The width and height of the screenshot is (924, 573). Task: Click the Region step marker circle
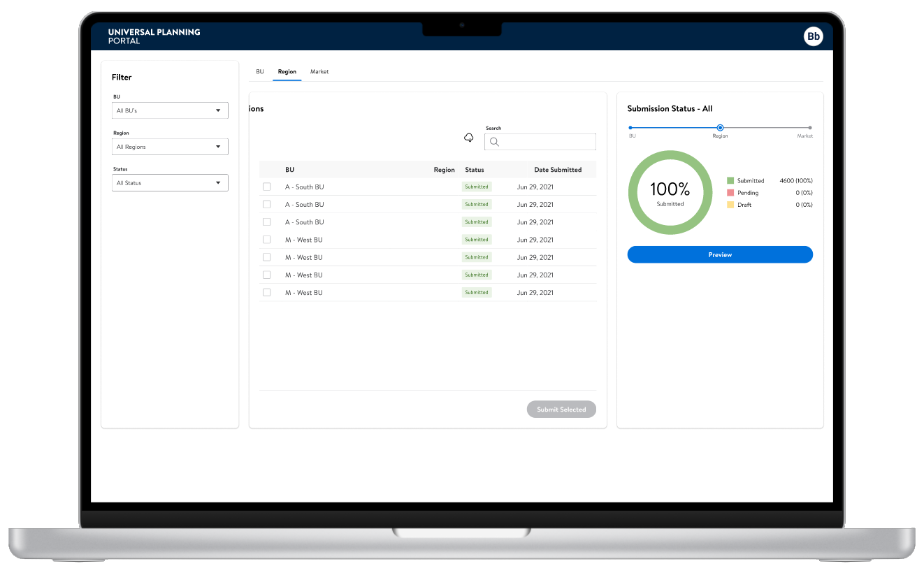coord(720,128)
